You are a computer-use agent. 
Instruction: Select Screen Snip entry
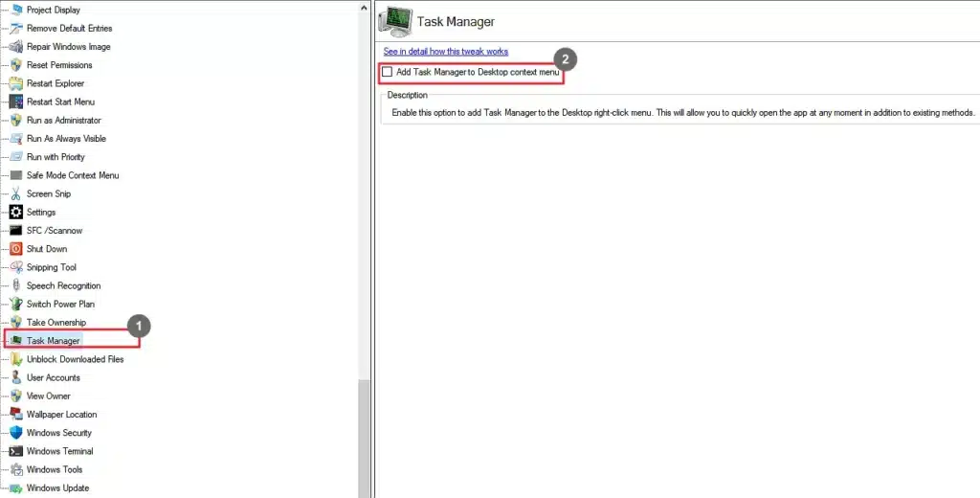point(49,194)
